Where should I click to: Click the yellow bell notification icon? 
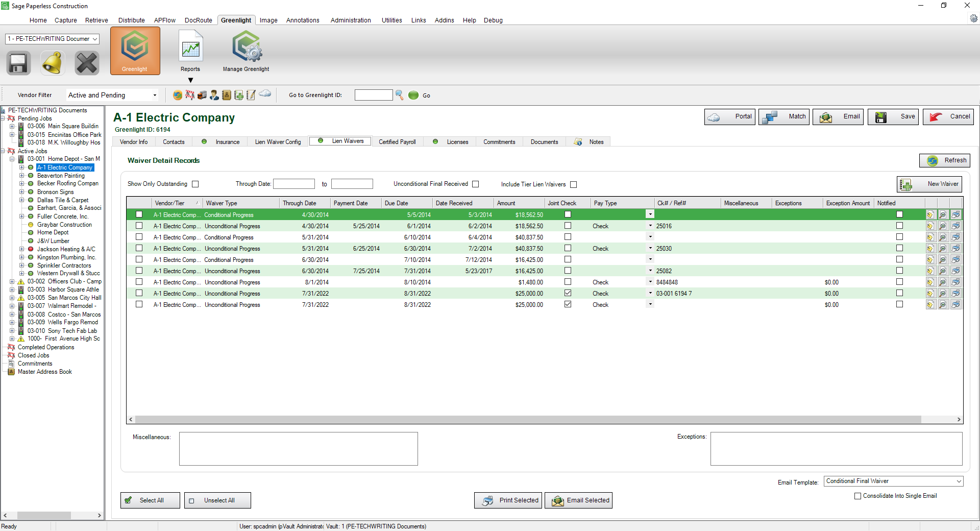(x=53, y=63)
